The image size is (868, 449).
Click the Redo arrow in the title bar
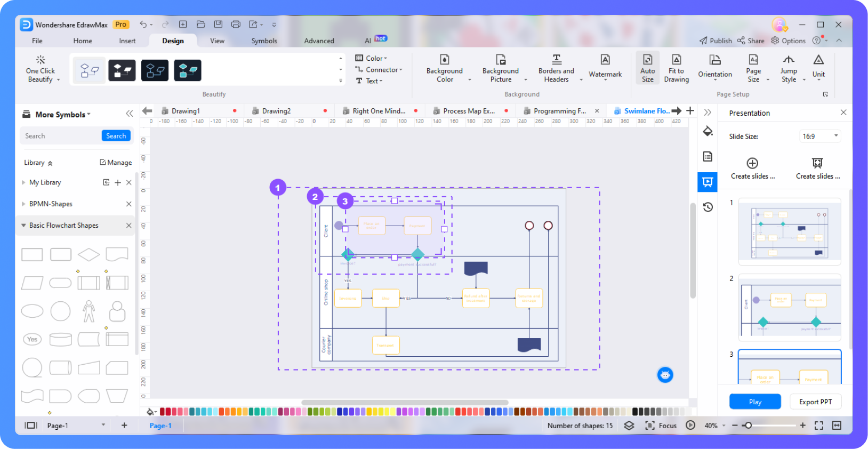(165, 25)
